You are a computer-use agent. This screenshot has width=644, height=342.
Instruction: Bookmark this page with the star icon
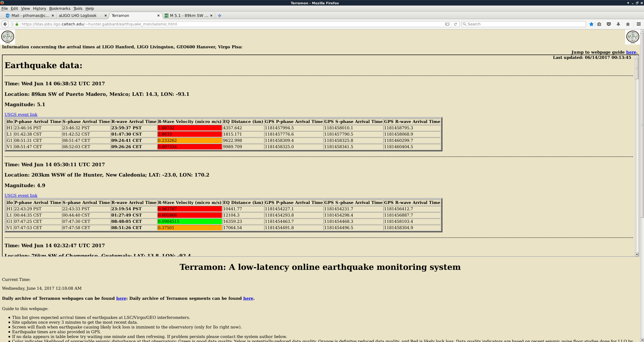(x=591, y=24)
